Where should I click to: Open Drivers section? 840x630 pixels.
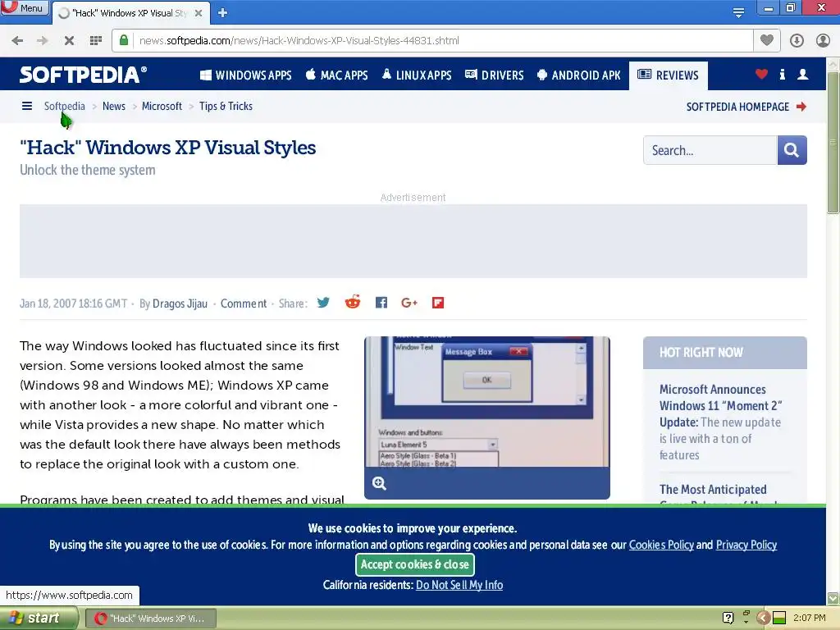pyautogui.click(x=494, y=75)
